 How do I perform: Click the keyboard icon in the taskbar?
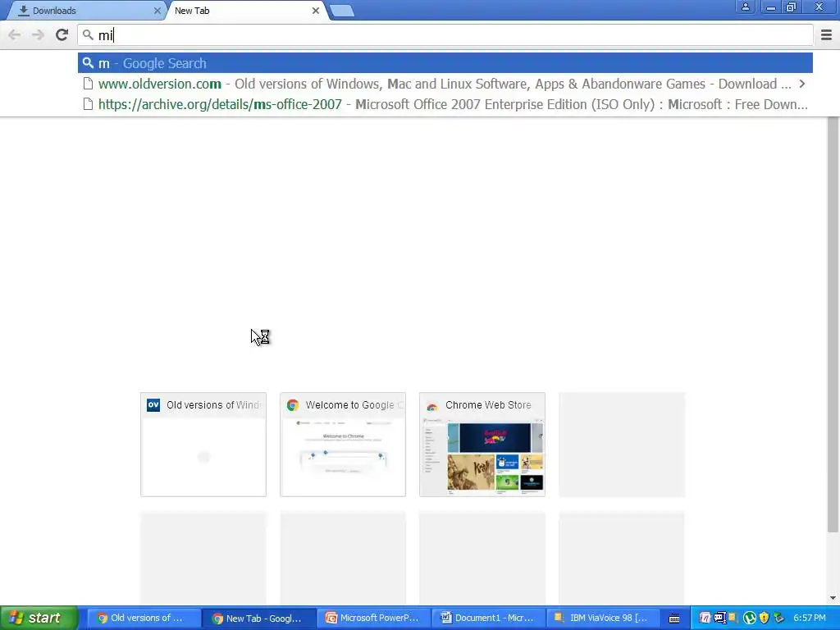click(x=674, y=619)
